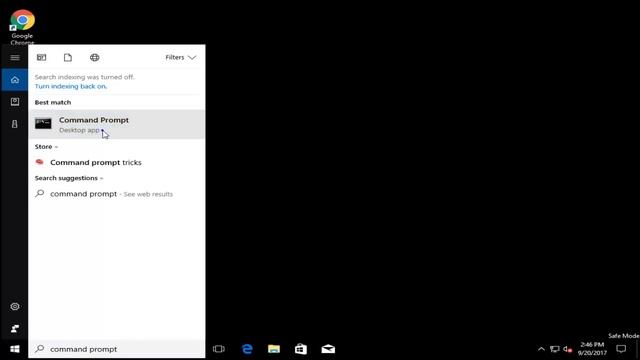The width and height of the screenshot is (640, 360).
Task: Open the Command Prompt desktop app result
Action: 117,124
